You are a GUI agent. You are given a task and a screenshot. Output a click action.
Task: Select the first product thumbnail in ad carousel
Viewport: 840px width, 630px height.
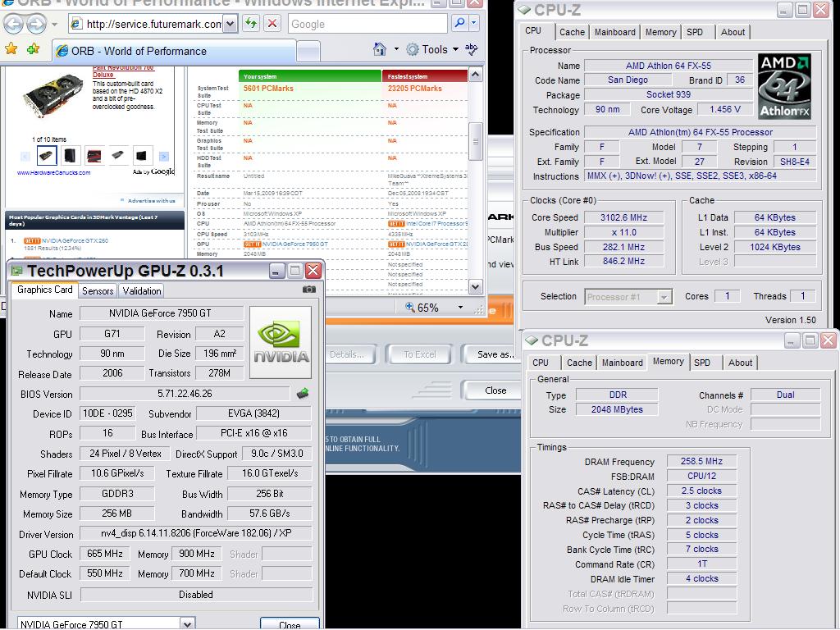(x=47, y=156)
